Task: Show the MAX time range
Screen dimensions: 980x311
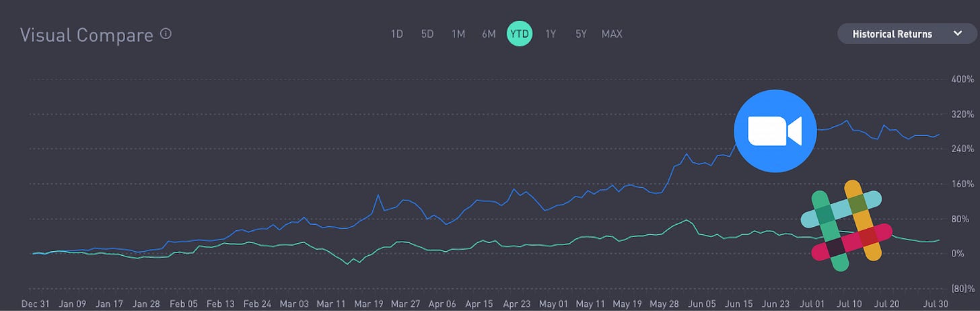Action: coord(612,34)
